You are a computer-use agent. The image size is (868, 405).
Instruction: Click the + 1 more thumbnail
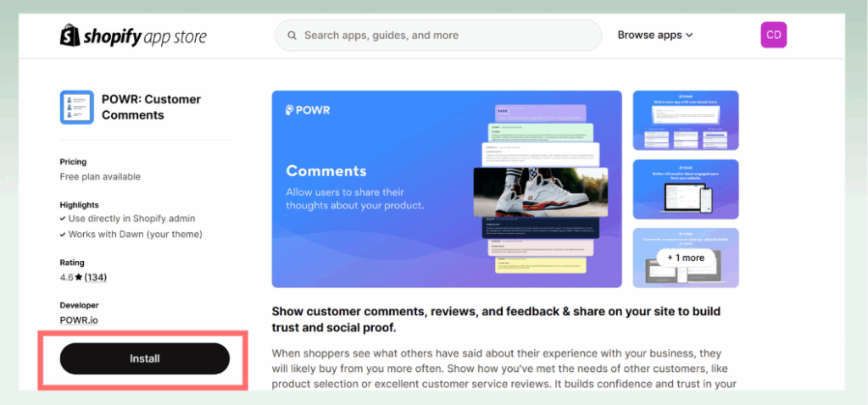pos(686,258)
